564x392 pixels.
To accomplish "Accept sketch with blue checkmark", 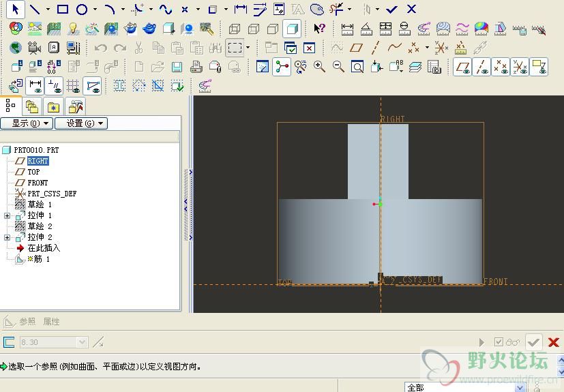I will (x=391, y=10).
